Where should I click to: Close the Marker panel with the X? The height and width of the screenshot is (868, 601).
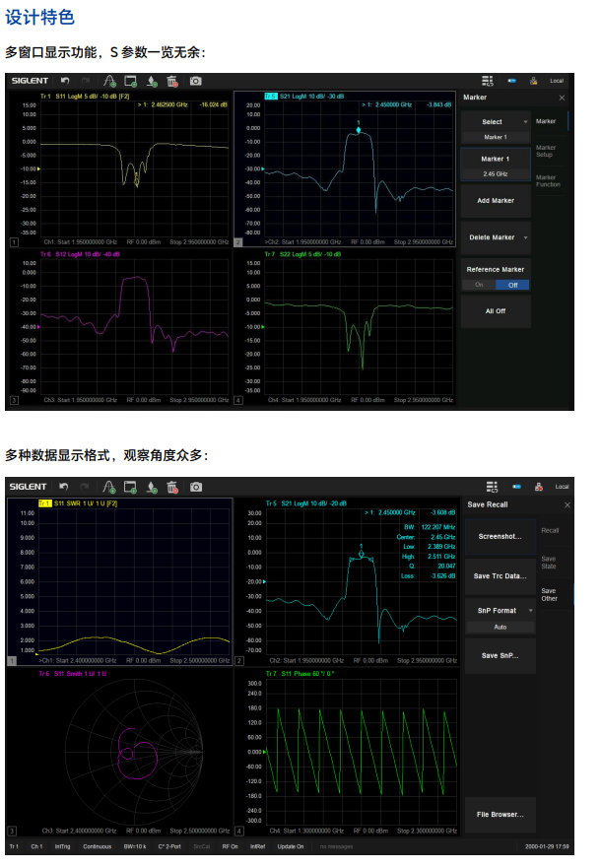[x=562, y=99]
